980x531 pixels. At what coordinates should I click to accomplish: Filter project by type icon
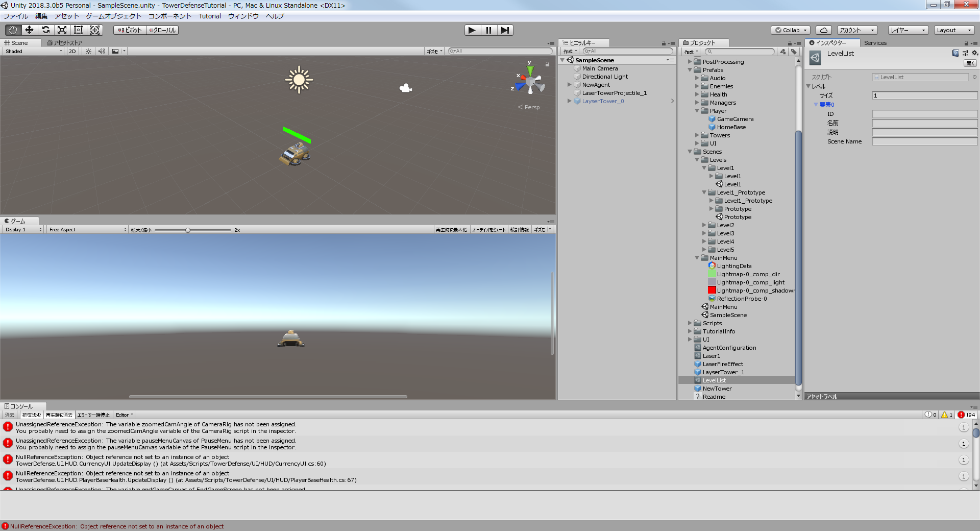783,52
